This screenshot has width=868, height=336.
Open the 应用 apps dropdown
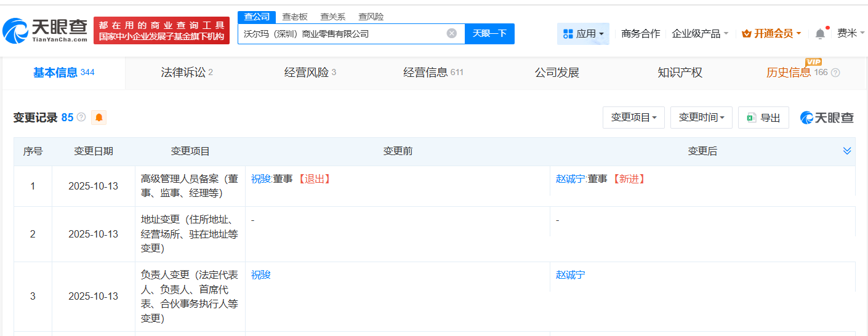(x=582, y=33)
